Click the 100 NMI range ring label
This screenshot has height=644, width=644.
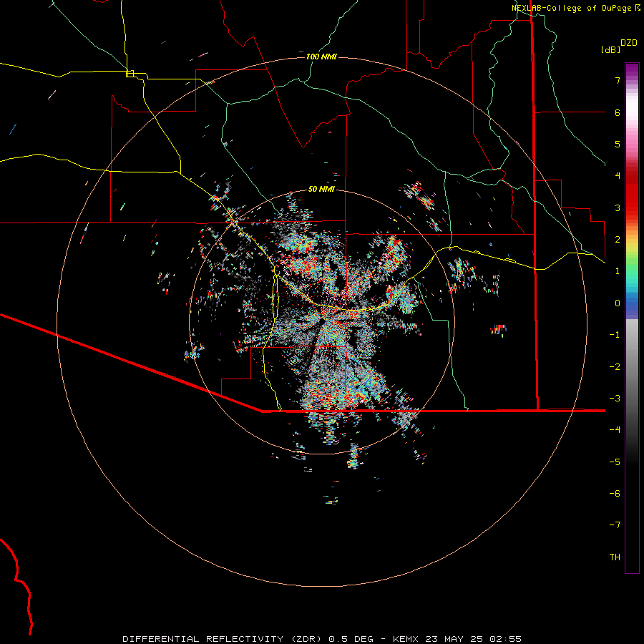(x=321, y=57)
